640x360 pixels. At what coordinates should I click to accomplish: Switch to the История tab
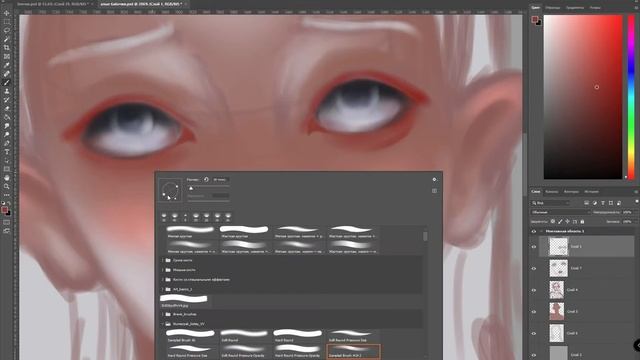(591, 191)
